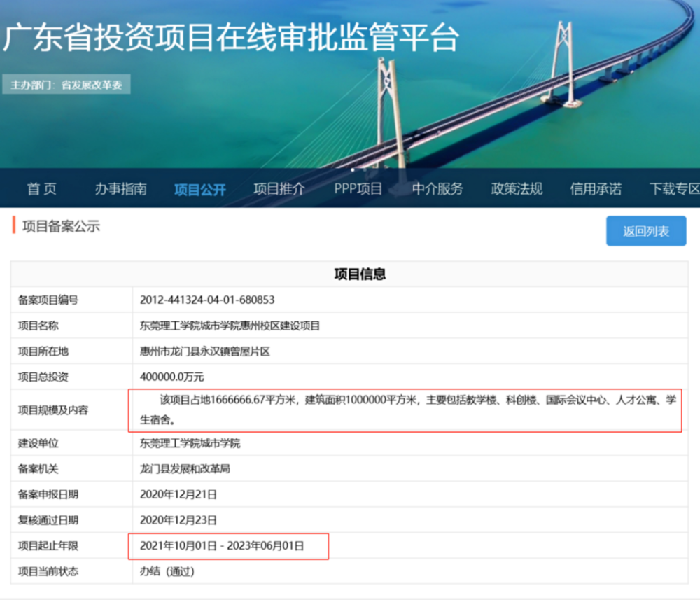Click review date 2020年12月23日
The image size is (700, 600).
click(x=178, y=520)
